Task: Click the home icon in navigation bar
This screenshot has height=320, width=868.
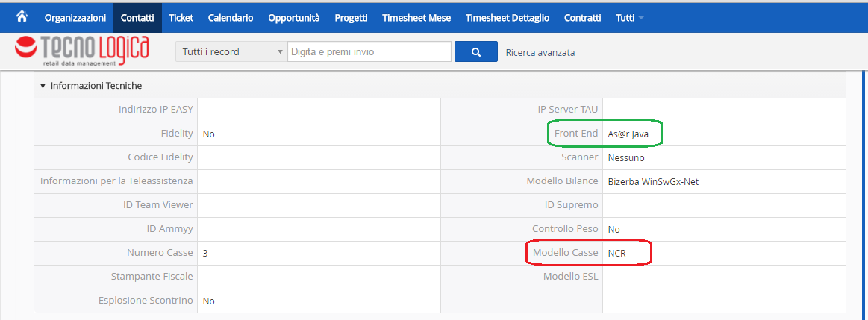Action: pyautogui.click(x=22, y=16)
